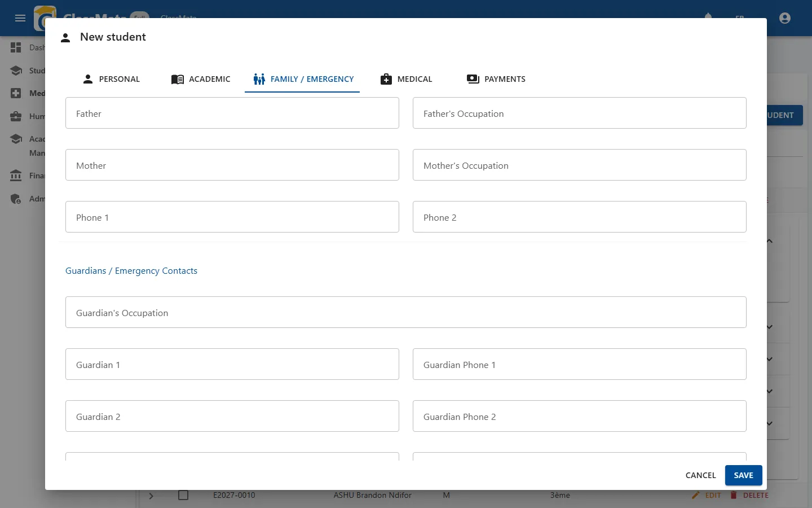
Task: Click the Mother's Occupation field
Action: [x=580, y=165]
